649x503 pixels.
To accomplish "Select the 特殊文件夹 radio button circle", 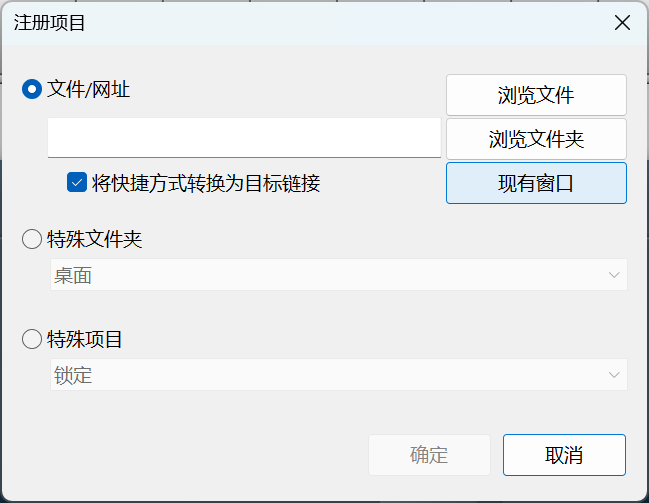I will (33, 240).
